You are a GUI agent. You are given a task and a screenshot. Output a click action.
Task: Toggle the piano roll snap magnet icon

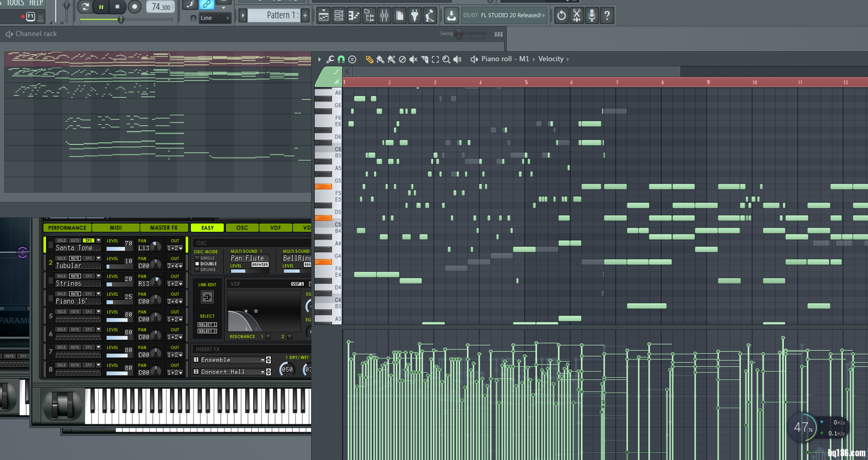tap(341, 59)
